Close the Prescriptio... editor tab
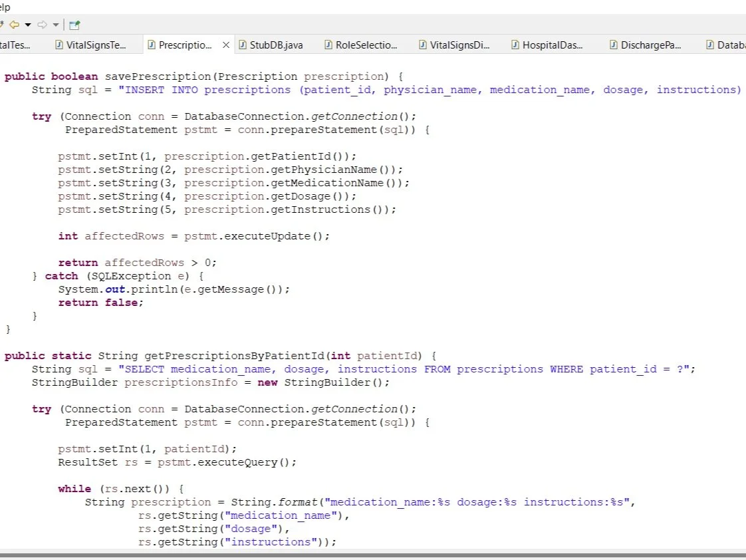Viewport: 746px width, 560px height. pos(226,45)
